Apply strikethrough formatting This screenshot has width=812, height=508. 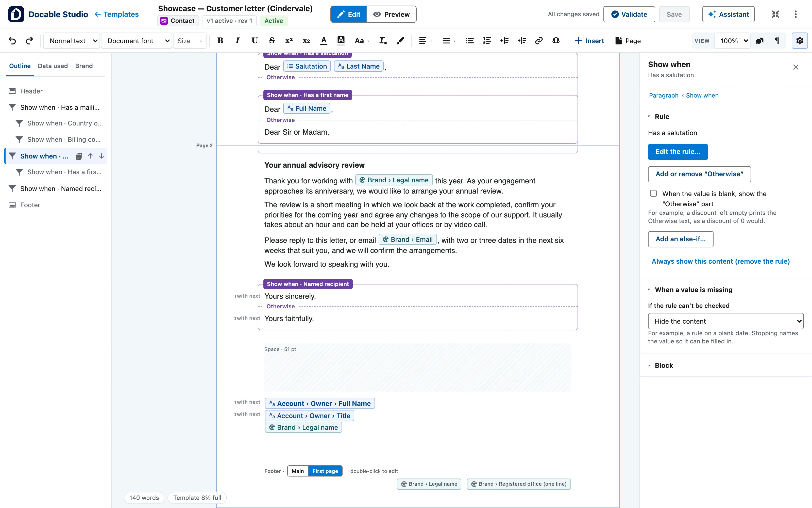pos(272,41)
